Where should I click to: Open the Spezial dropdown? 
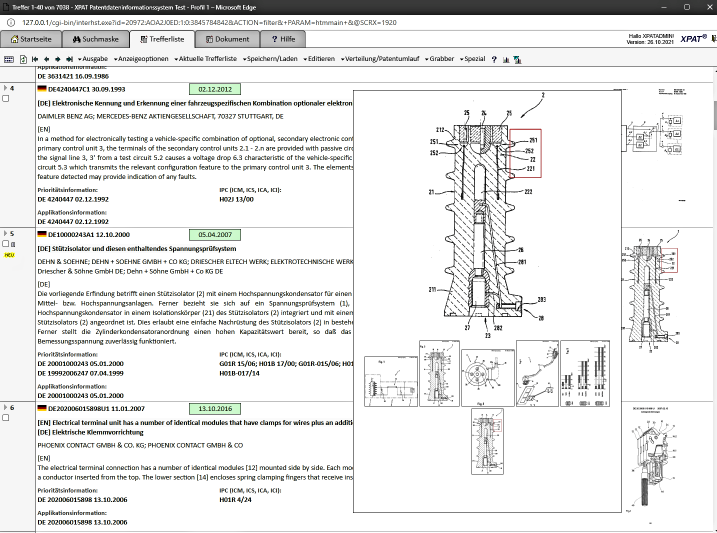click(x=472, y=59)
